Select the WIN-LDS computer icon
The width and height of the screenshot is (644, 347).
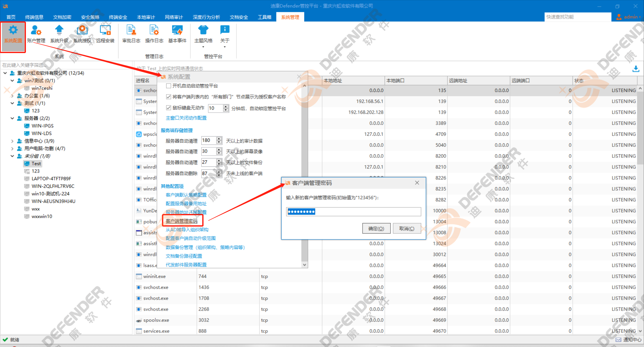(x=27, y=134)
